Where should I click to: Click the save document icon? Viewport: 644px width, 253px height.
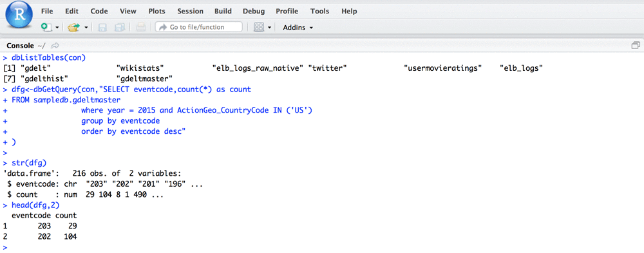(102, 27)
